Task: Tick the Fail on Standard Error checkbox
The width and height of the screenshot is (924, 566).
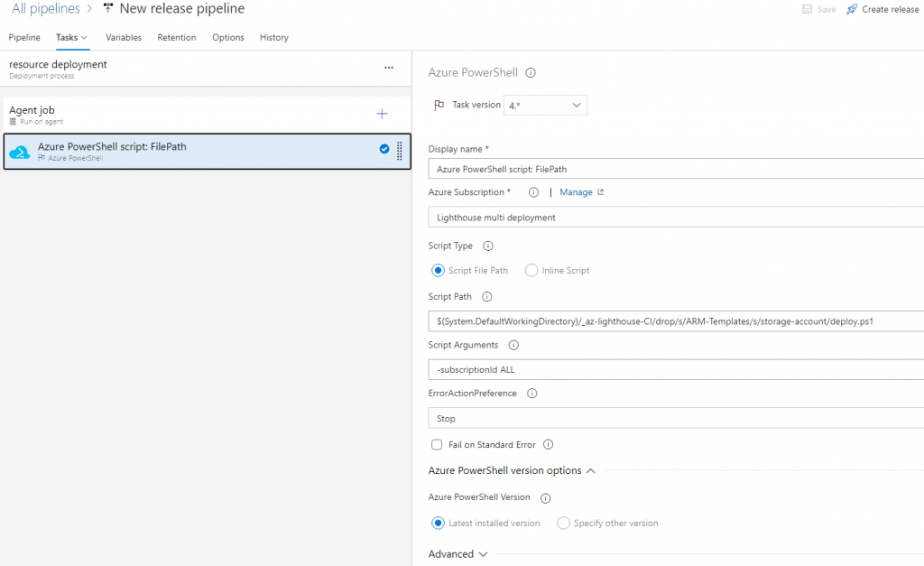Action: point(437,444)
